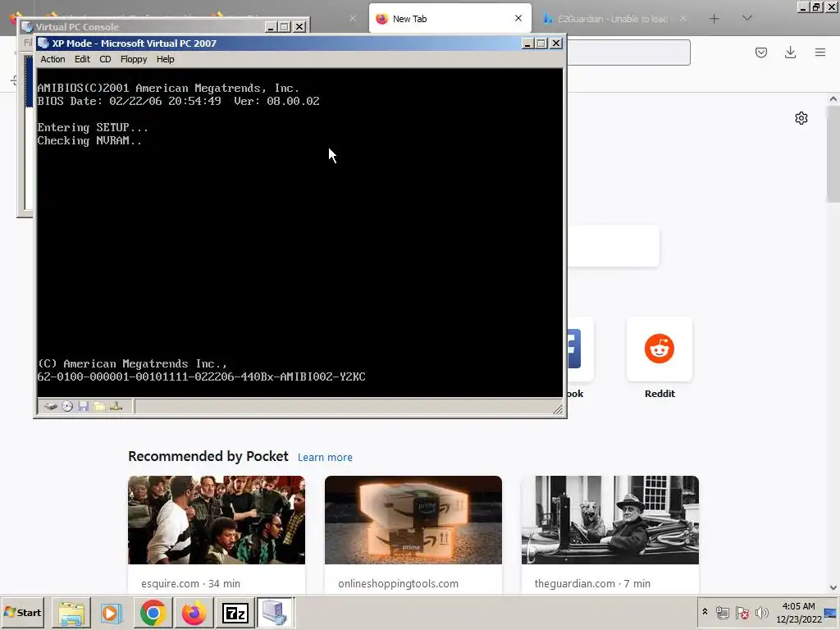Maximize the XP Mode Virtual PC window
Image resolution: width=840 pixels, height=630 pixels.
(541, 43)
